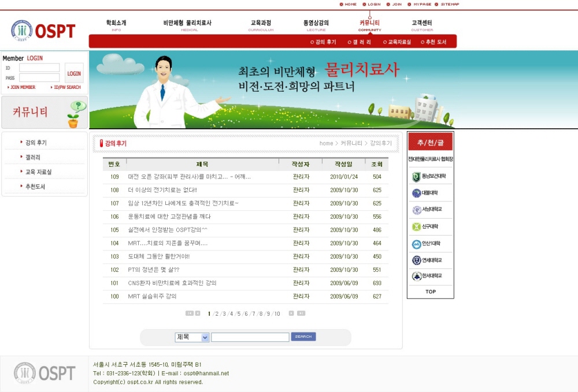
Task: Open the 커뮤니티 top menu
Action: 369,23
